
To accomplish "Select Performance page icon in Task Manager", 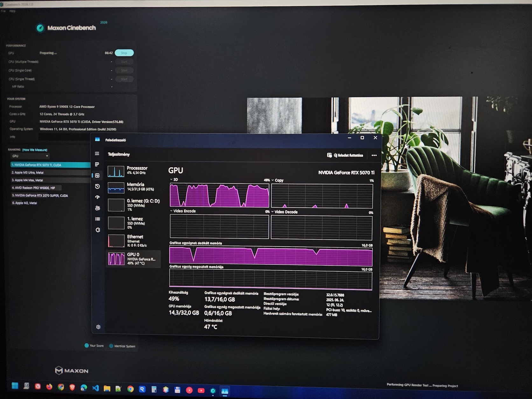I will pyautogui.click(x=97, y=175).
